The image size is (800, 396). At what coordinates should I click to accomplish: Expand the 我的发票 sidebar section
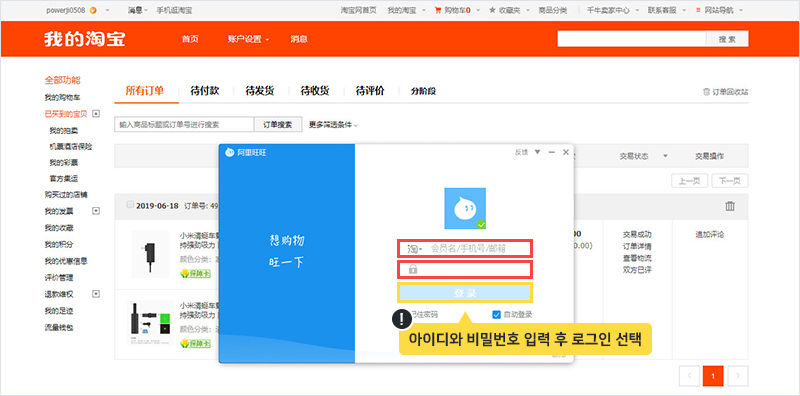coord(96,211)
